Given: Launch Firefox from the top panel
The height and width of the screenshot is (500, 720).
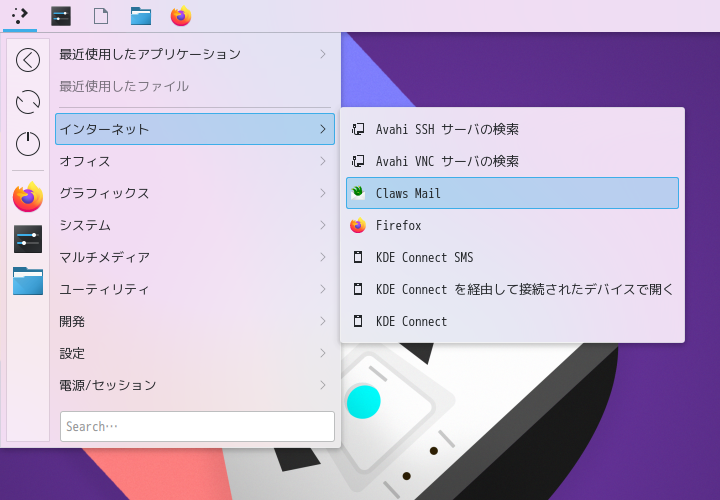Looking at the screenshot, I should (181, 16).
